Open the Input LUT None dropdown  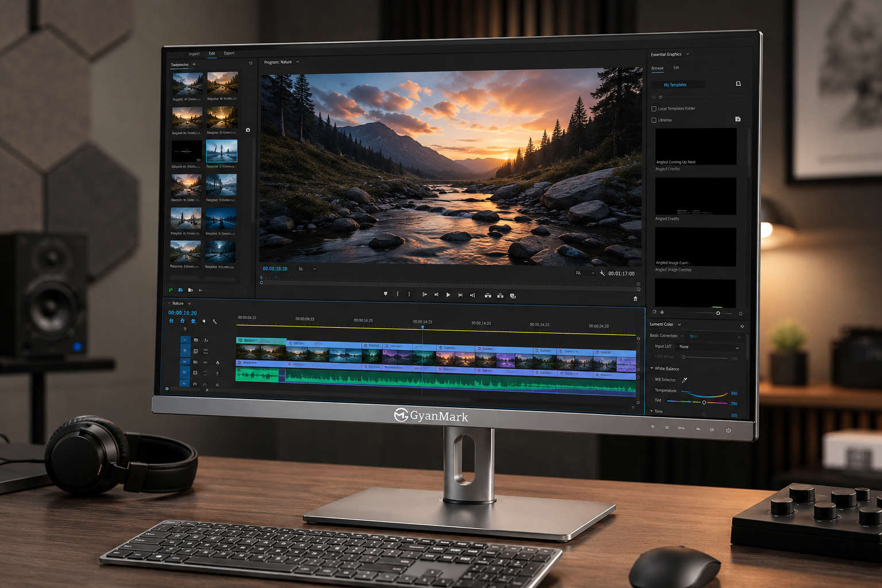(x=709, y=347)
